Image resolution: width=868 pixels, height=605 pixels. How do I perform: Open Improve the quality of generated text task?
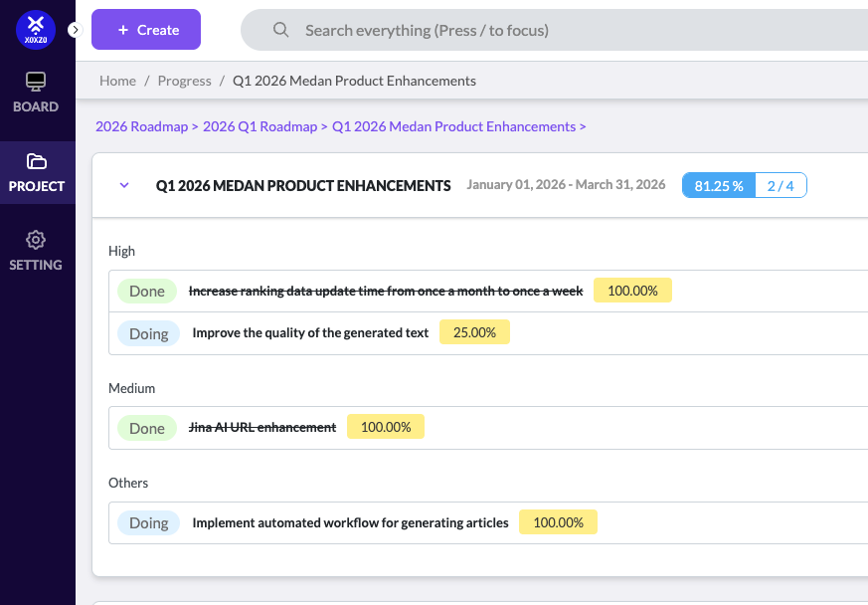(310, 333)
